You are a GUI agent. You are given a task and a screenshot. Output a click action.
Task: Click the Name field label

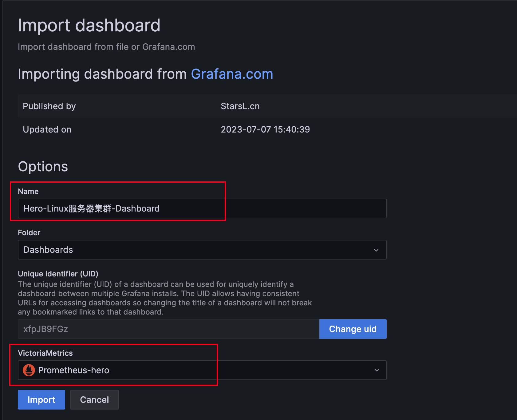click(x=28, y=191)
